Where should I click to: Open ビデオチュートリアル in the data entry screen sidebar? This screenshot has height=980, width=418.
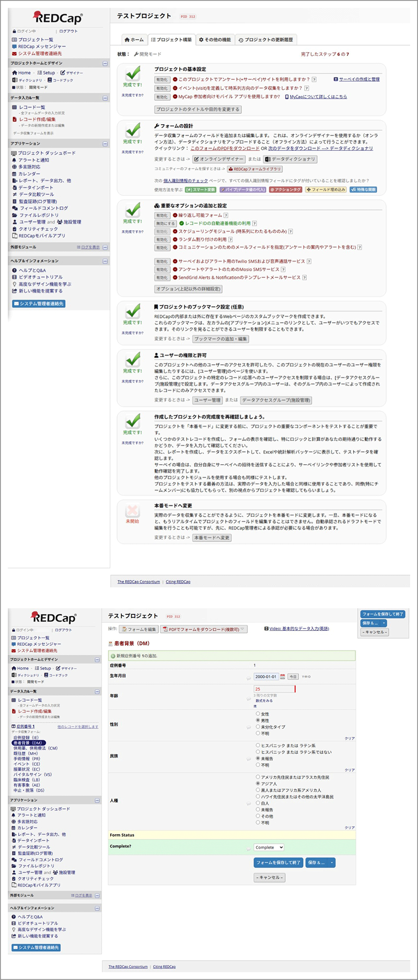[x=38, y=923]
